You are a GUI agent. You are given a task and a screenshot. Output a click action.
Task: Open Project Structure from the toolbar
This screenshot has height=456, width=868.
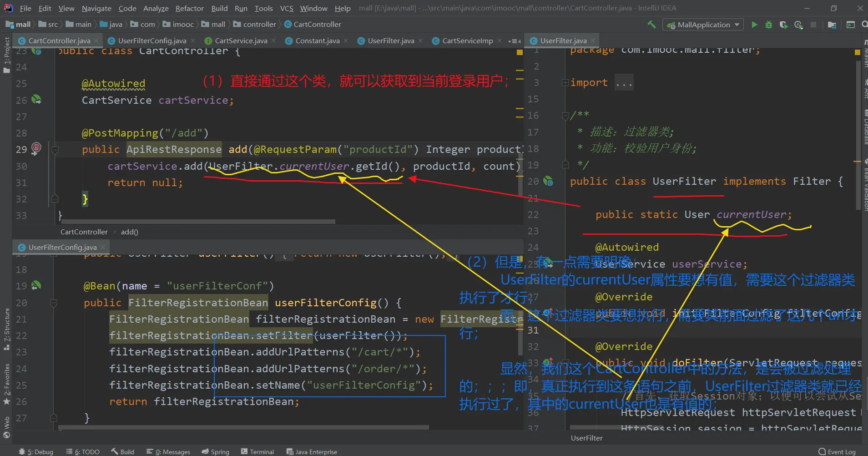point(832,25)
